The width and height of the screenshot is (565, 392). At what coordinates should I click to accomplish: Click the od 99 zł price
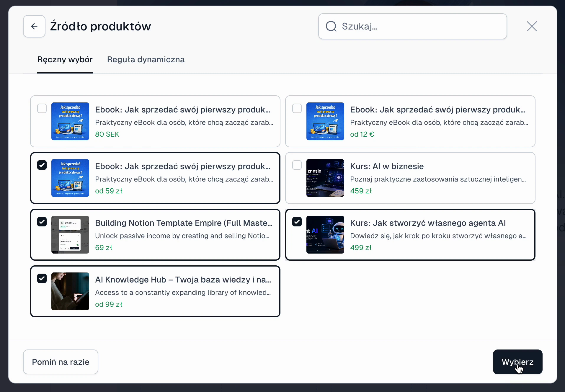[109, 304]
